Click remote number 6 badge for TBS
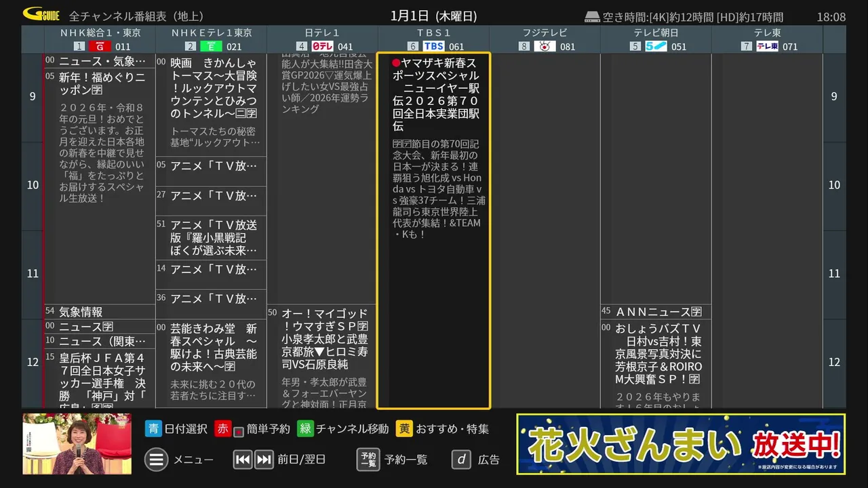Screen dimensions: 868x488 tap(413, 46)
